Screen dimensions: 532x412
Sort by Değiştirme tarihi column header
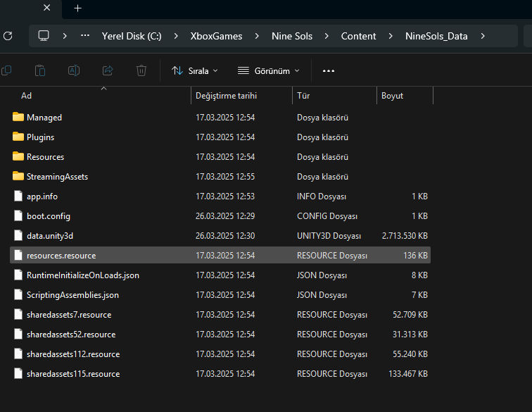click(x=227, y=96)
